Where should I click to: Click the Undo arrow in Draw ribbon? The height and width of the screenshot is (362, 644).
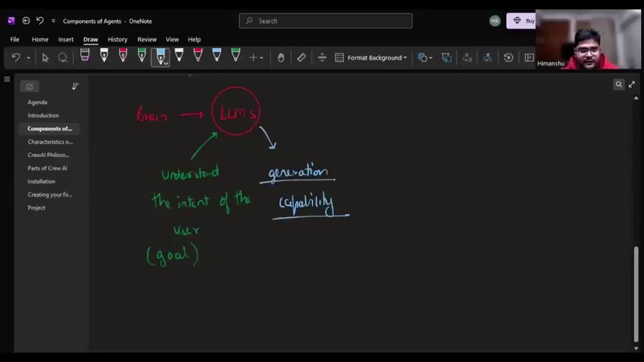[16, 57]
